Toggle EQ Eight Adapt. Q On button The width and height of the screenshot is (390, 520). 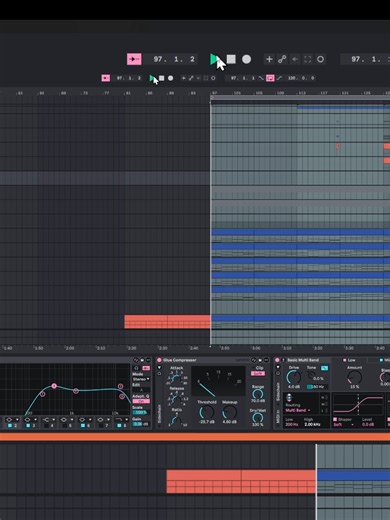141,401
